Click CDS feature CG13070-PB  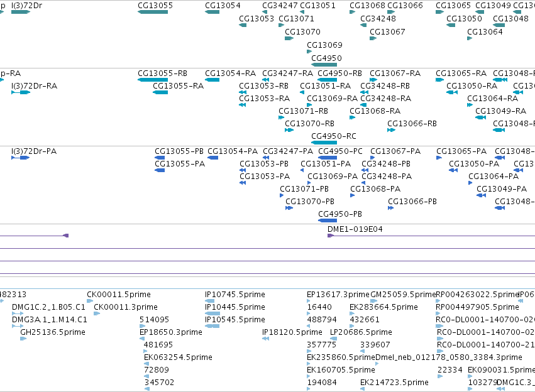289,209
